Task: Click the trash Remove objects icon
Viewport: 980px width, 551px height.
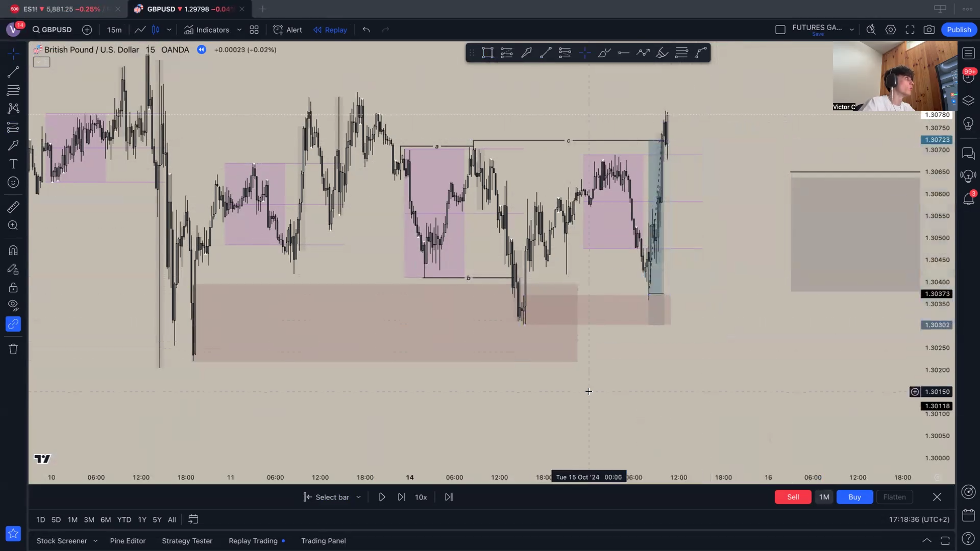Action: (x=13, y=349)
